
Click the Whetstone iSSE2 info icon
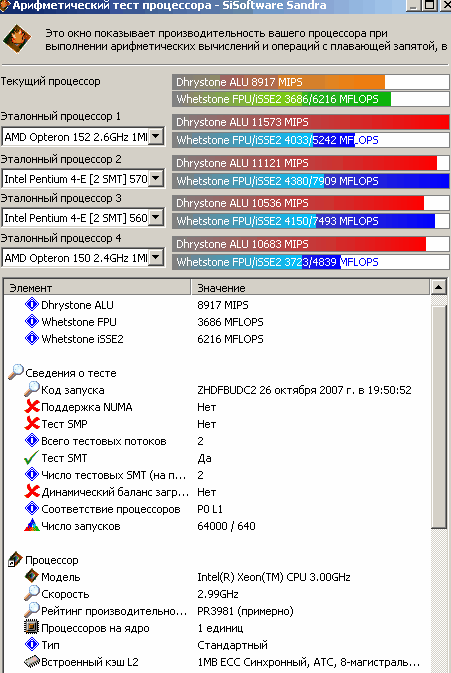32,338
